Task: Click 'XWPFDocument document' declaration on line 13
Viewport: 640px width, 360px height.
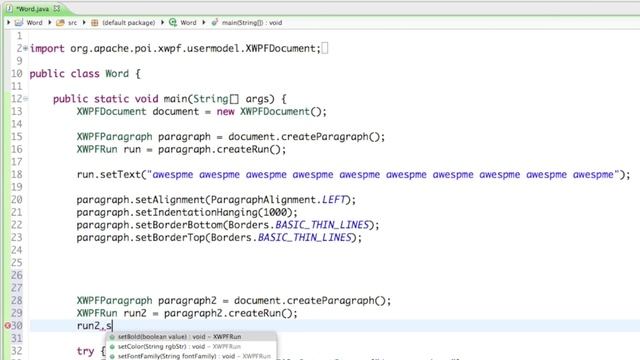Action: [x=138, y=111]
